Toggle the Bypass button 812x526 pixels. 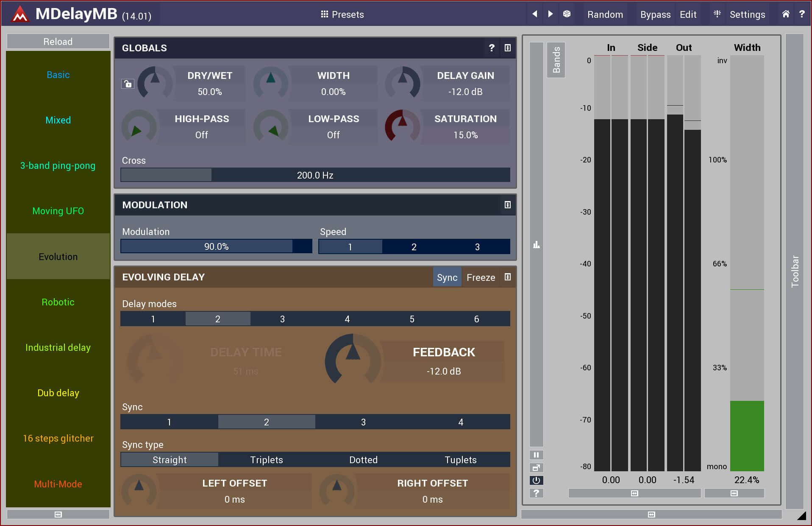(x=655, y=14)
